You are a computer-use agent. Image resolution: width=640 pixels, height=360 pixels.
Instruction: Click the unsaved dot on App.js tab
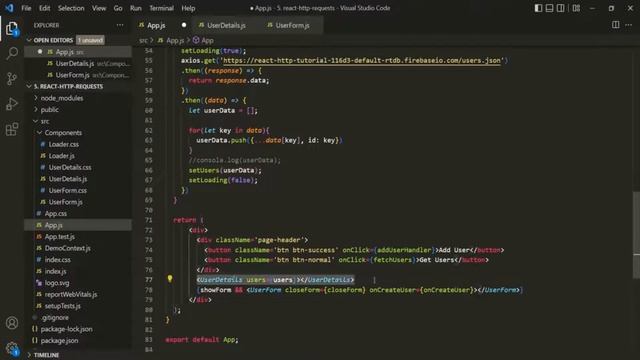point(184,25)
